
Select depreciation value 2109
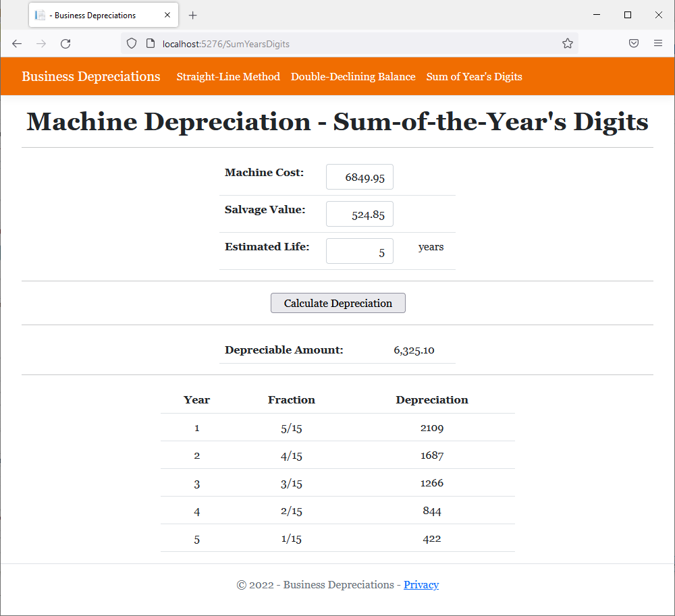432,428
